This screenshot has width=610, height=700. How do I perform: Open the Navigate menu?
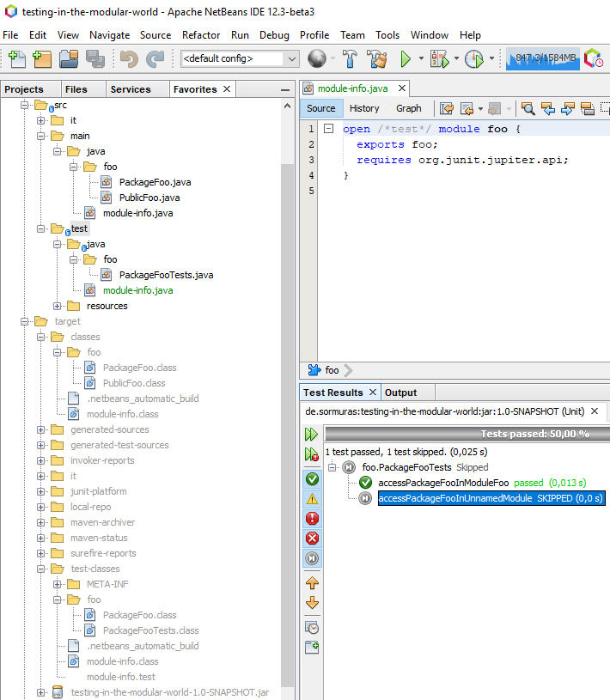(109, 35)
